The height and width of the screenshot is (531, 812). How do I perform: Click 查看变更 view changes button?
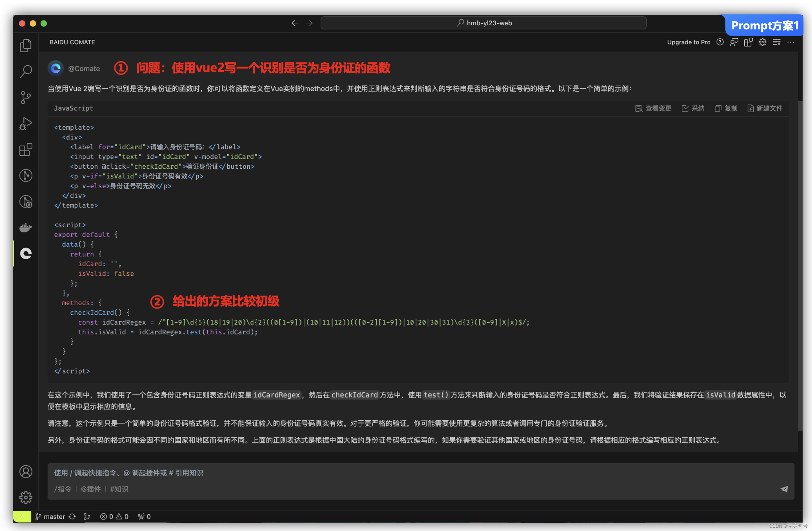coord(653,108)
